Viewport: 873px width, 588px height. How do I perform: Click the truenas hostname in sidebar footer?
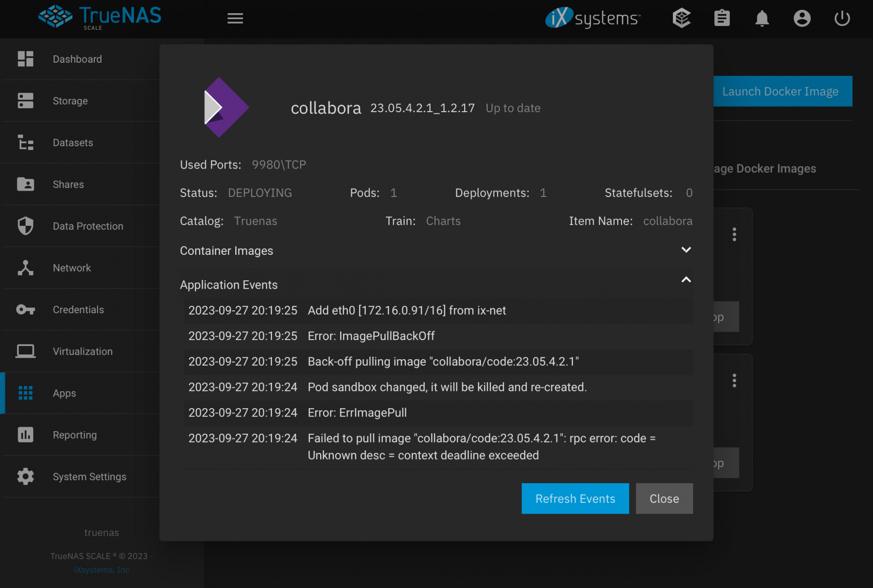(x=101, y=533)
